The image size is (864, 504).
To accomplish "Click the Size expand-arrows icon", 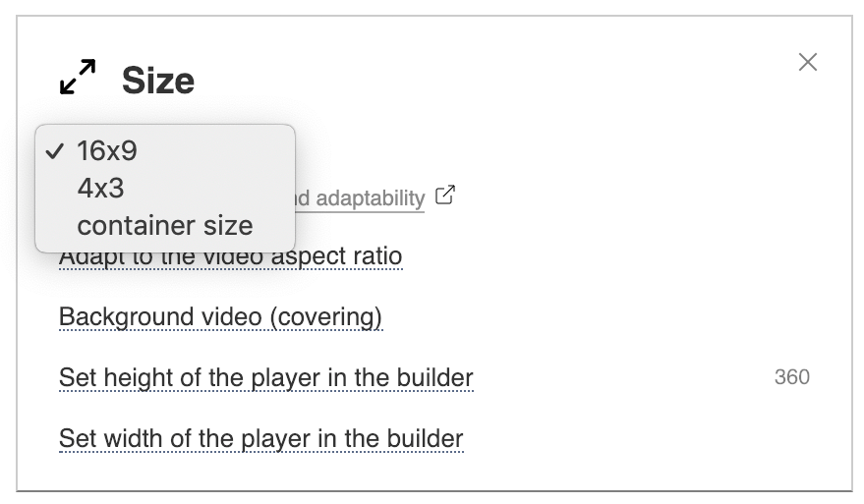I will pyautogui.click(x=78, y=77).
